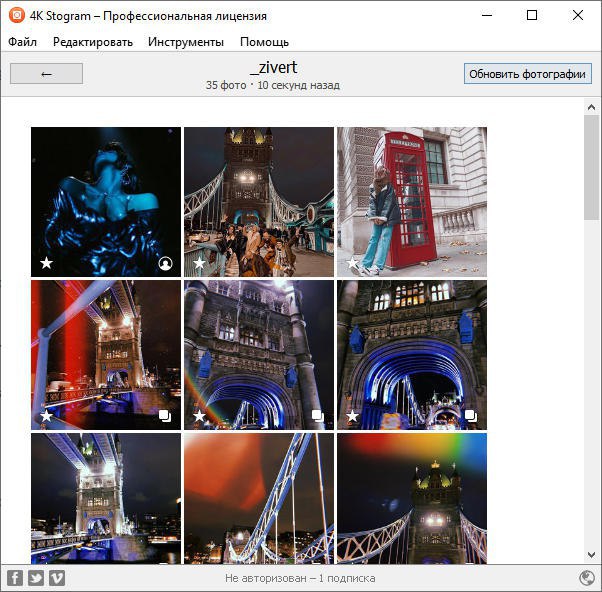Open the rainbow-topped tower photo
Image resolution: width=602 pixels, height=592 pixels.
click(x=412, y=498)
